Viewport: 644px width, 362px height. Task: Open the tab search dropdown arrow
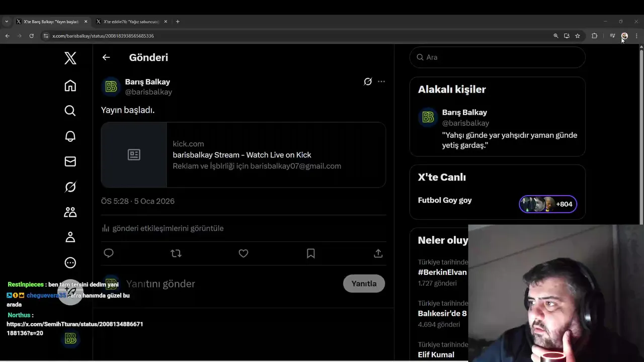coord(7,22)
